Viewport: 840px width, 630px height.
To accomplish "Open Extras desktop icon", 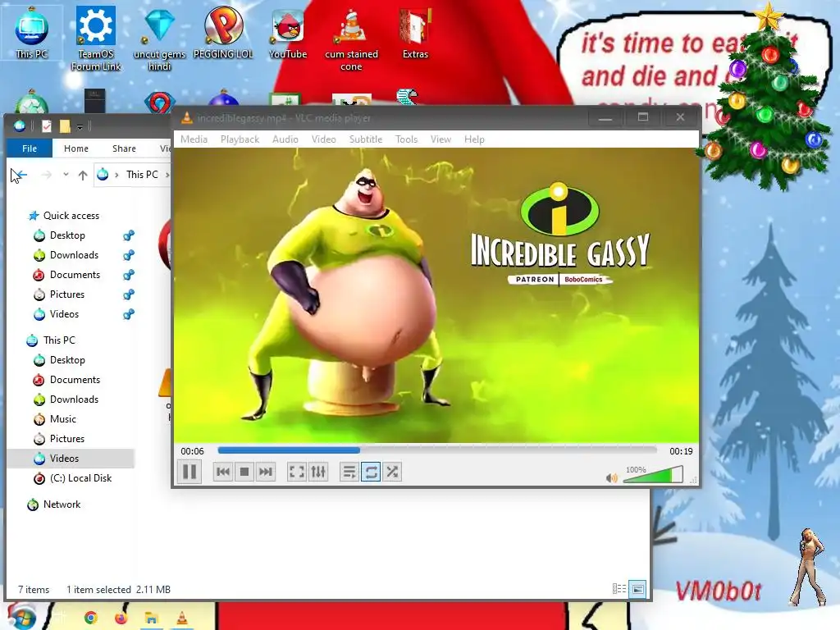I will pos(415,33).
